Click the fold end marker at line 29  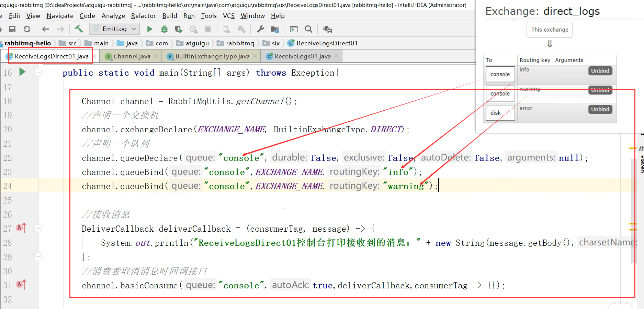tap(38, 256)
